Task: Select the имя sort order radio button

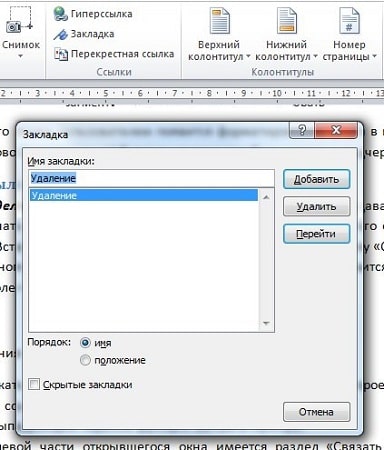Action: point(85,343)
